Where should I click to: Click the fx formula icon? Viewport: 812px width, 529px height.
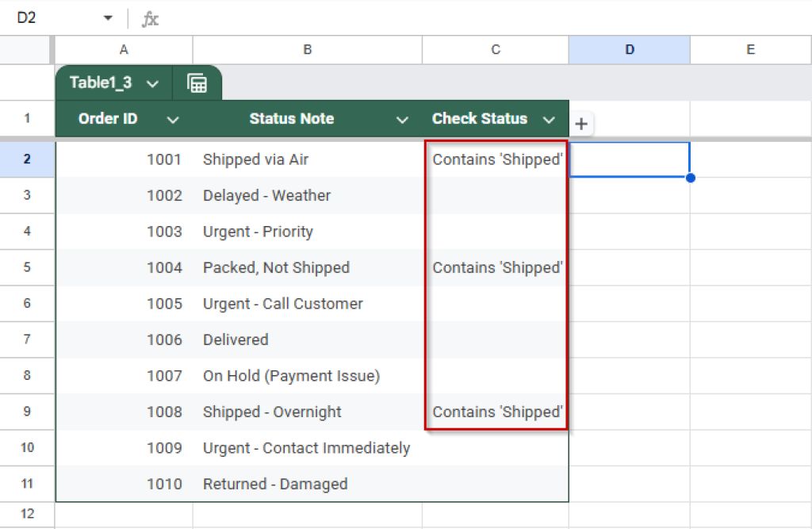pyautogui.click(x=149, y=17)
